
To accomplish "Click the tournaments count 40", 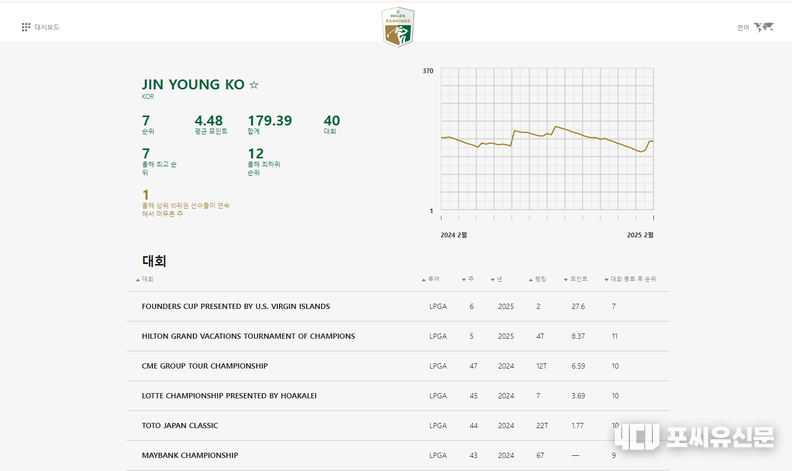I will (332, 121).
